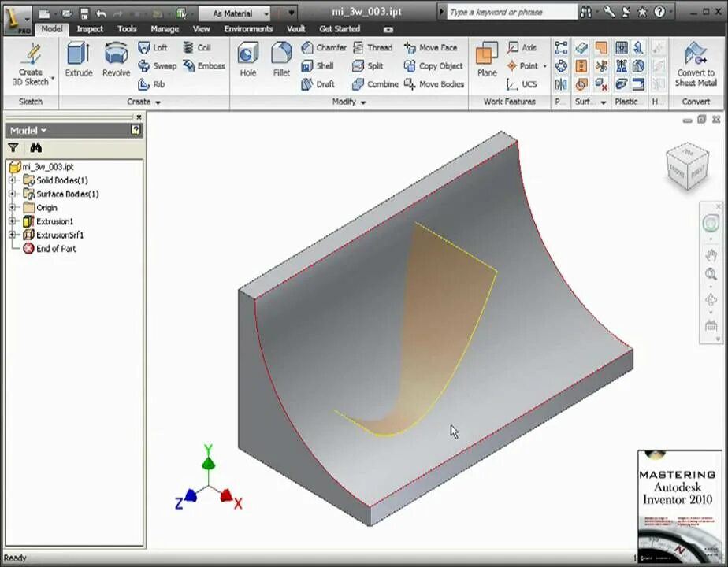Expand the Origin folder
Screen dimensions: 728x567
[x=13, y=207]
